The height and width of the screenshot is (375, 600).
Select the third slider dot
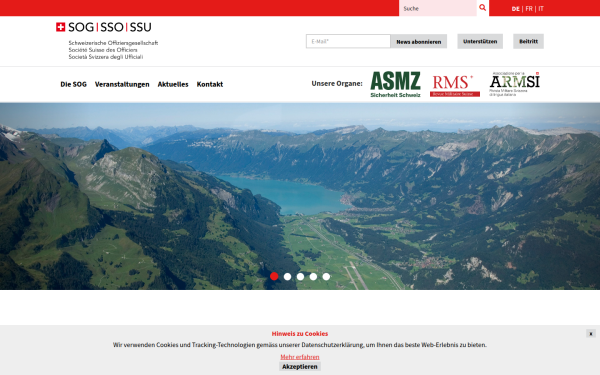pos(300,276)
